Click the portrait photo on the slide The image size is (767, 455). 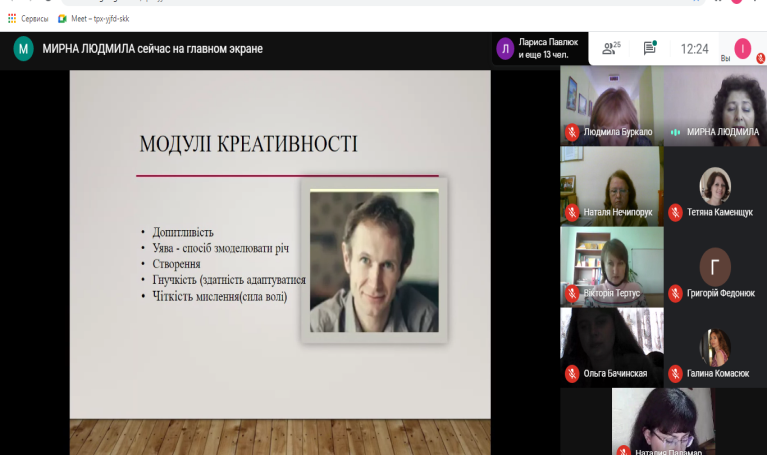point(374,262)
